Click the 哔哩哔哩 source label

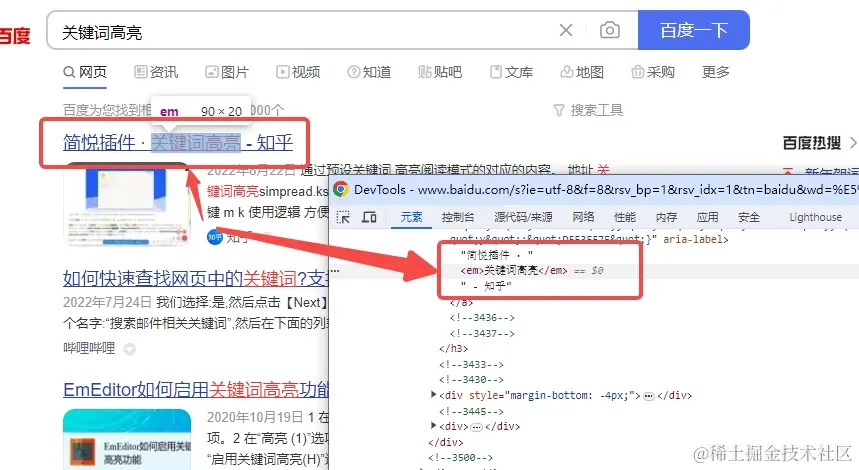click(89, 348)
